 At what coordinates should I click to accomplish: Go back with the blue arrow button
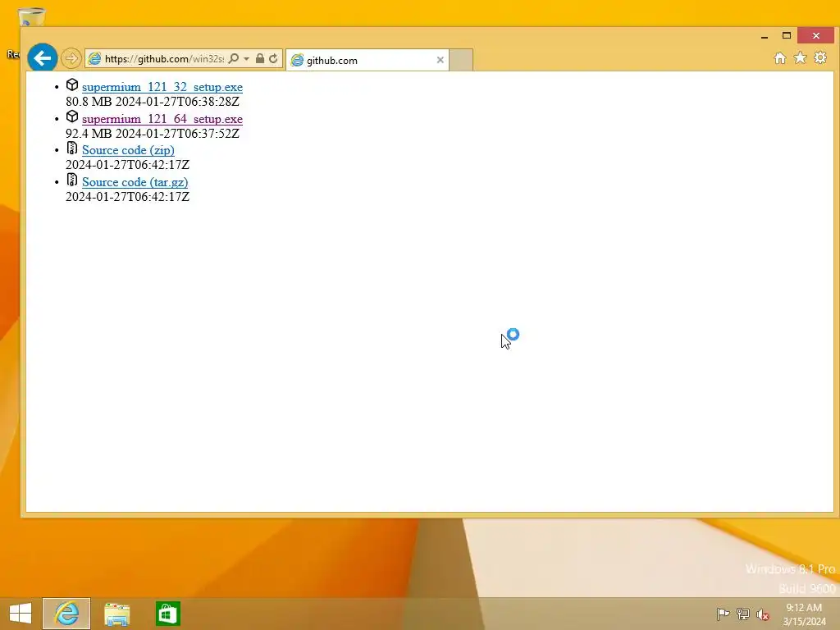tap(43, 58)
